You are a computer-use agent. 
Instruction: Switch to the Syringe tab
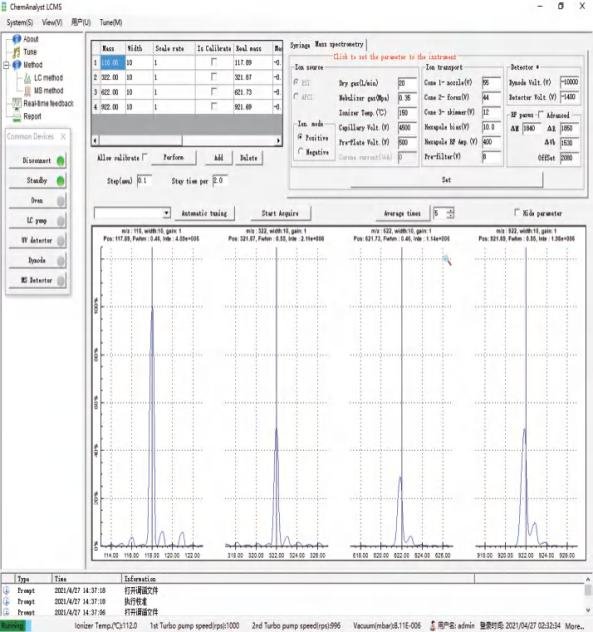300,45
